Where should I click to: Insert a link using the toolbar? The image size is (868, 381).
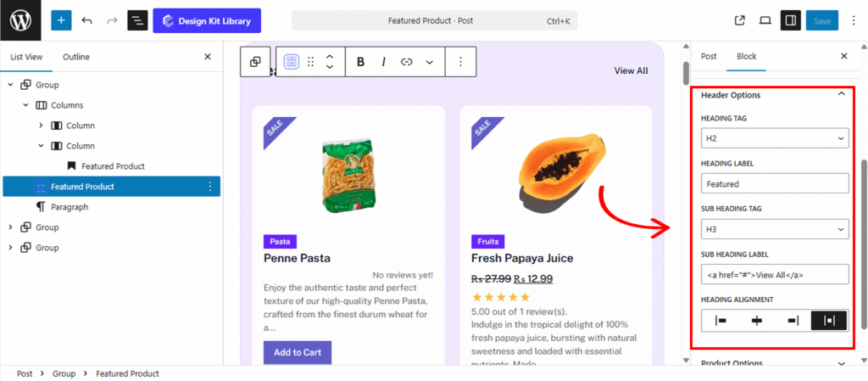point(406,62)
